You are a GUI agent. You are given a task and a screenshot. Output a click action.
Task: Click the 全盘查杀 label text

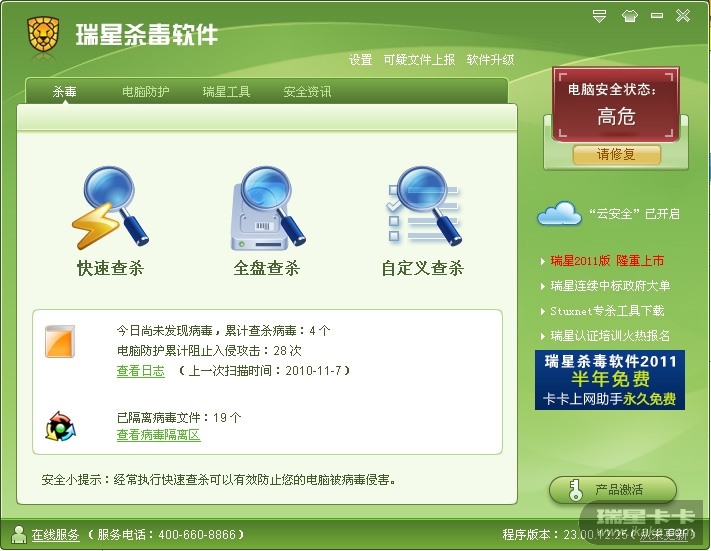tap(267, 268)
